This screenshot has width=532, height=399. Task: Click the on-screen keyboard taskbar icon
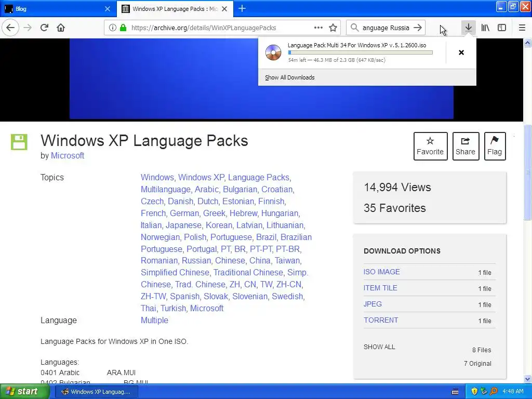455,392
